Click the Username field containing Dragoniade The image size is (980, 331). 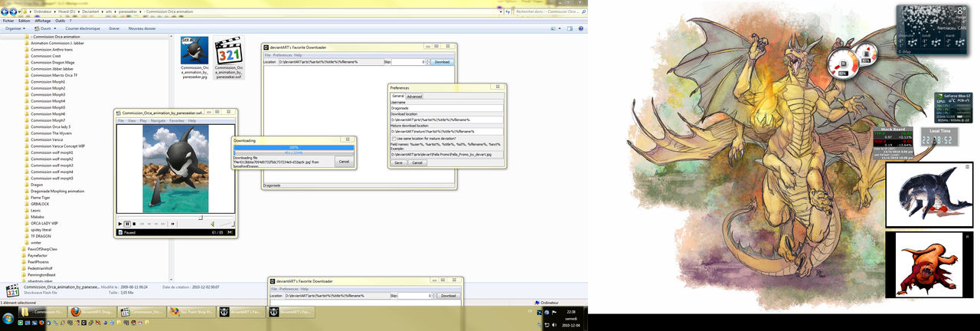click(x=446, y=108)
